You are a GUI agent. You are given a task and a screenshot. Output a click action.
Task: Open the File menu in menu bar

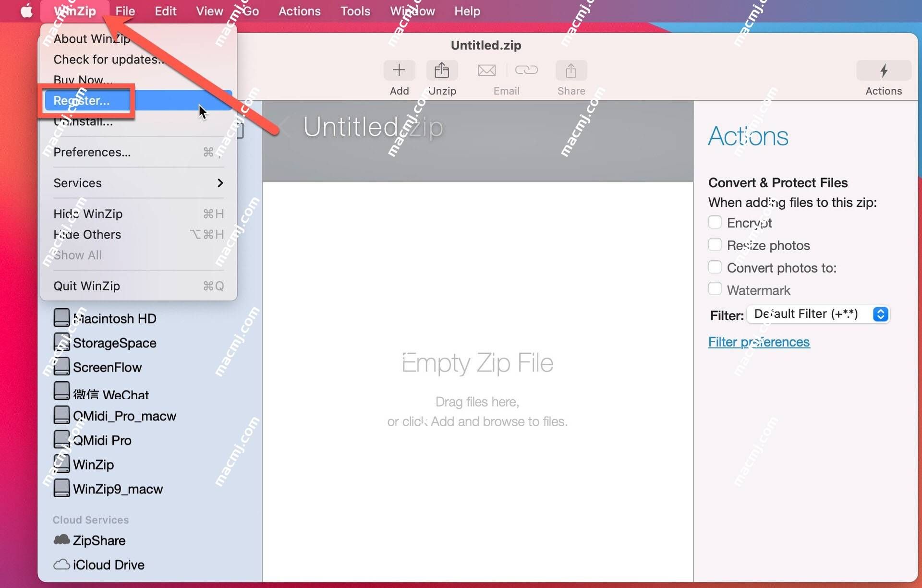click(x=125, y=11)
